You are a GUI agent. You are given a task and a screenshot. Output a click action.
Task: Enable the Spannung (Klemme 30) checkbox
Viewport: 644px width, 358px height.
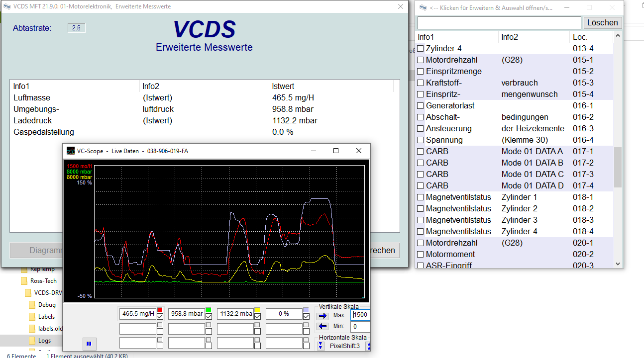pos(421,140)
